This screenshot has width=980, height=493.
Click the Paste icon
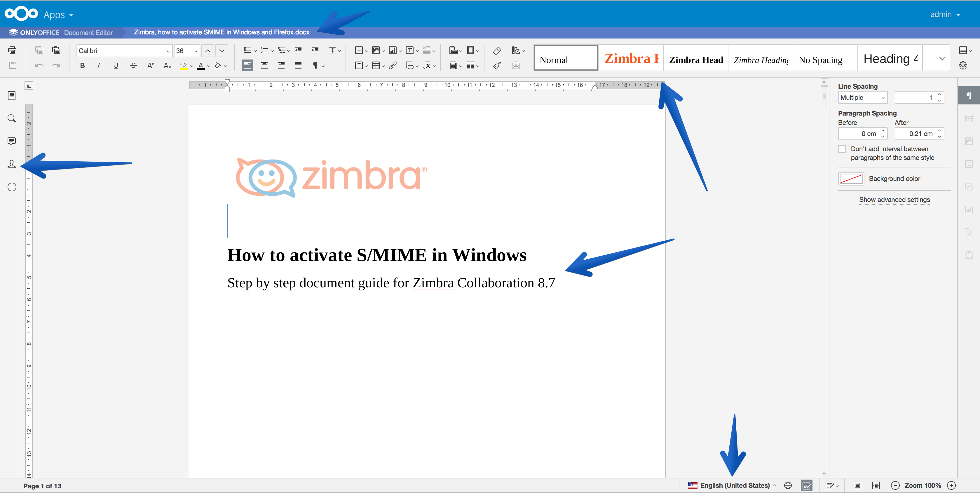point(56,50)
